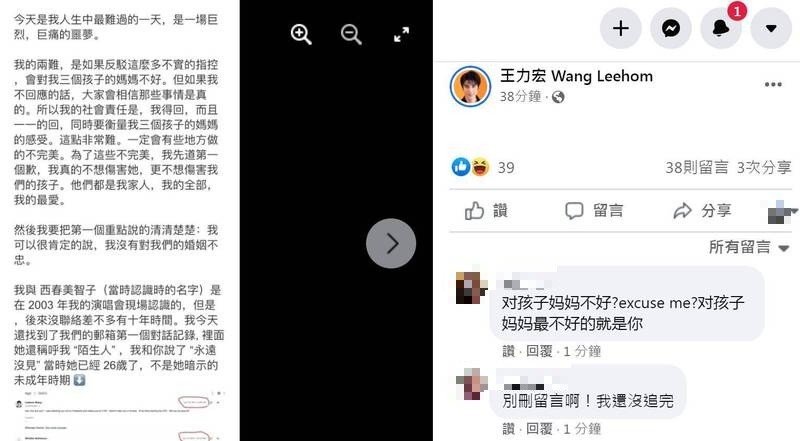Screen dimensions: 800x441
Task: Share the post via 分享 button
Action: (x=702, y=210)
